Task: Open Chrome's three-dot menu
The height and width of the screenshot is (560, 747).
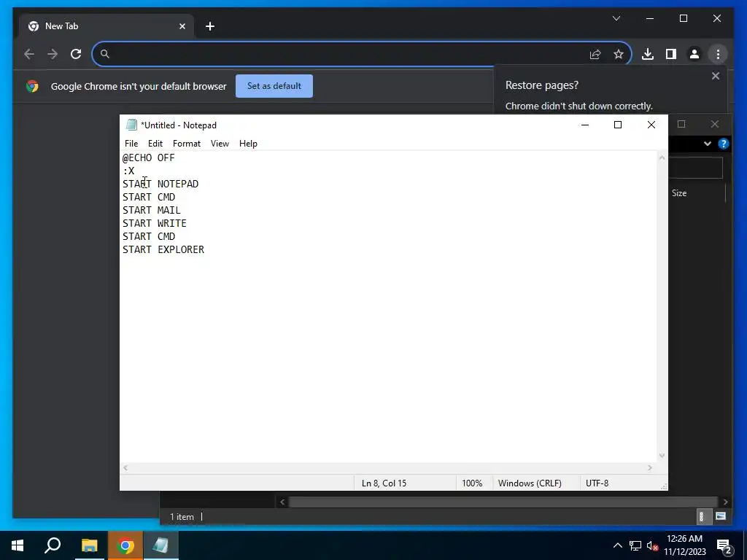Action: tap(718, 54)
